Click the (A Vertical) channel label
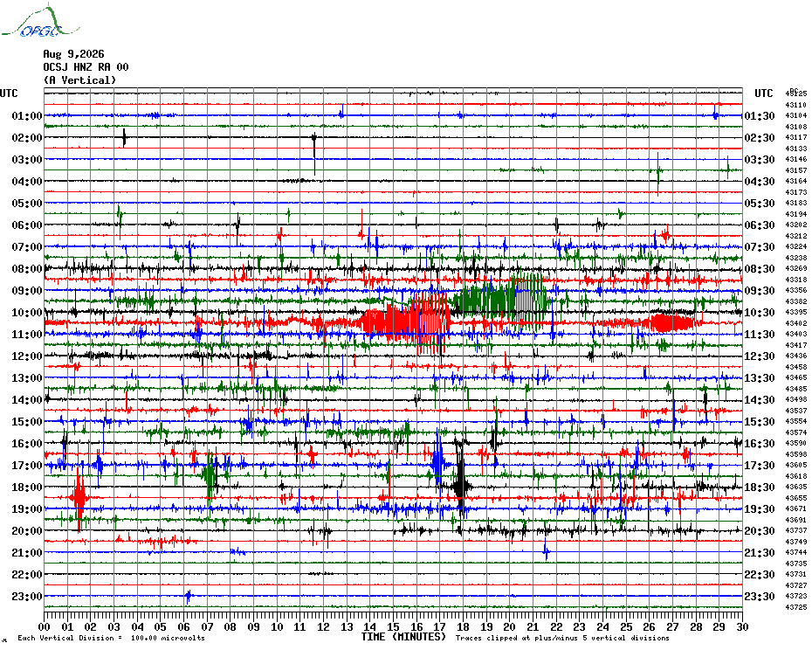812x650 pixels. click(79, 80)
